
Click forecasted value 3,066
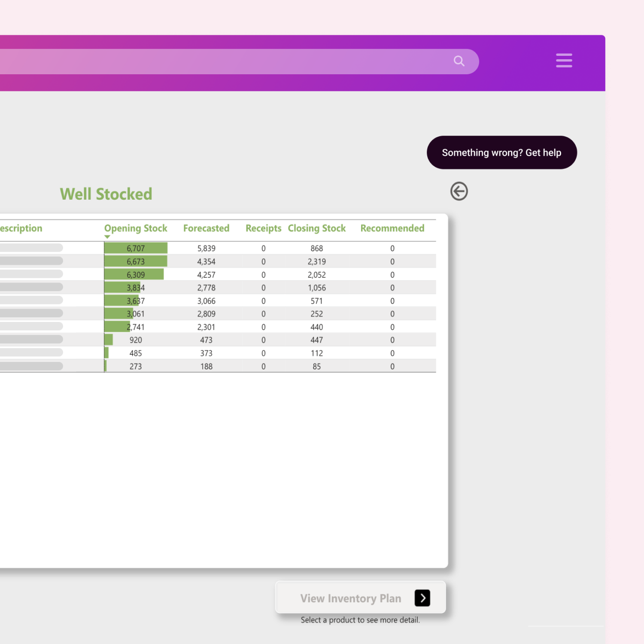point(207,301)
